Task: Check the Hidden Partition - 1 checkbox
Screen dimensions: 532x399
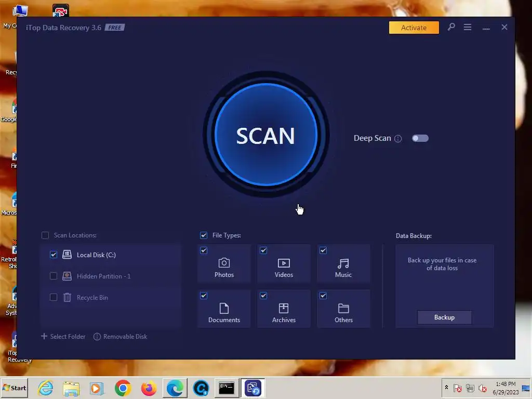Action: coord(54,276)
